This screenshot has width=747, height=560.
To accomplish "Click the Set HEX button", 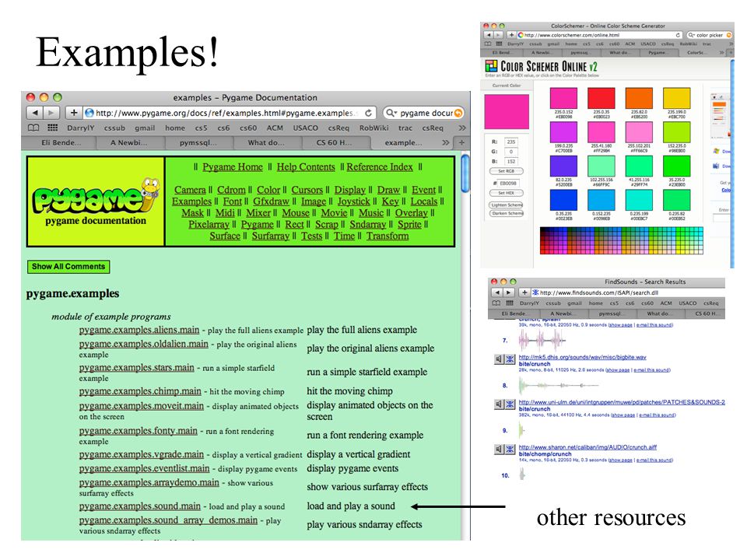I will point(506,193).
